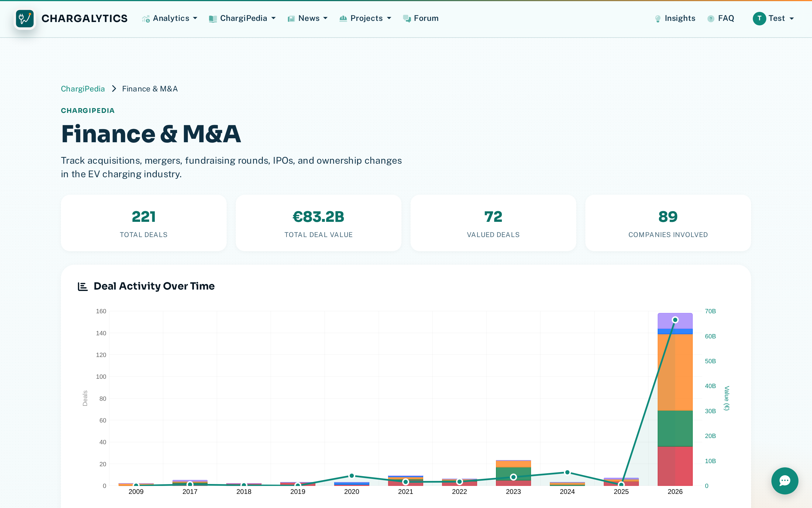Viewport: 812px width, 508px height.
Task: Click the Chargalytics logo icon
Action: click(x=25, y=18)
